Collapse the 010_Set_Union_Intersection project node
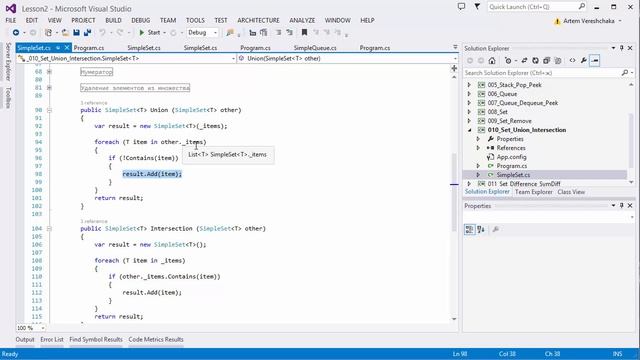 [469, 130]
